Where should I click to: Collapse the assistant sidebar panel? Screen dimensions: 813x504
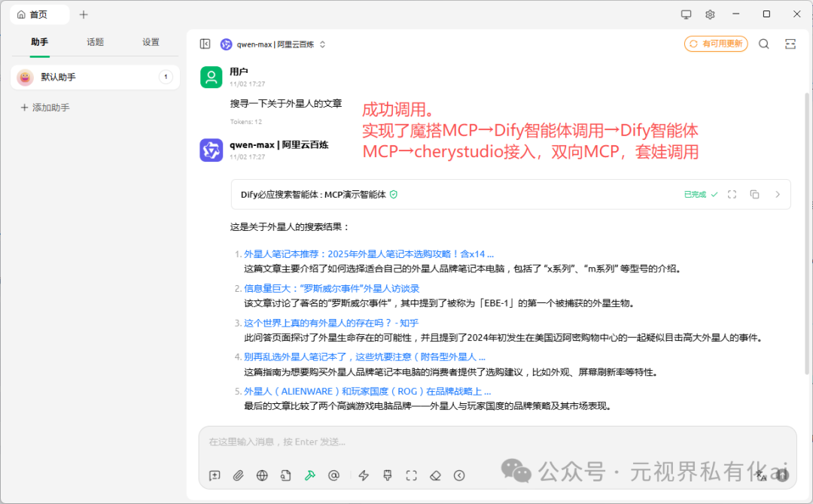click(x=205, y=44)
